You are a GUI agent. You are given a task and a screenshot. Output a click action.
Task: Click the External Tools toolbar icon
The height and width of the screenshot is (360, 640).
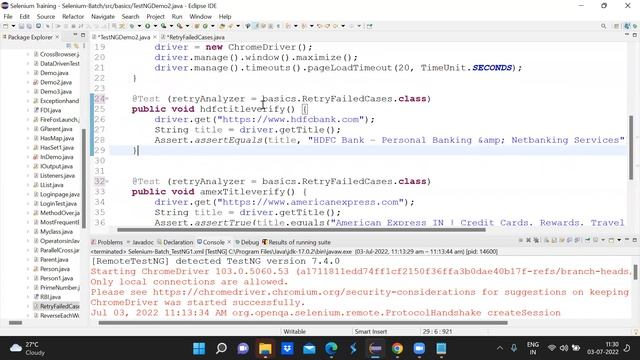point(180,26)
